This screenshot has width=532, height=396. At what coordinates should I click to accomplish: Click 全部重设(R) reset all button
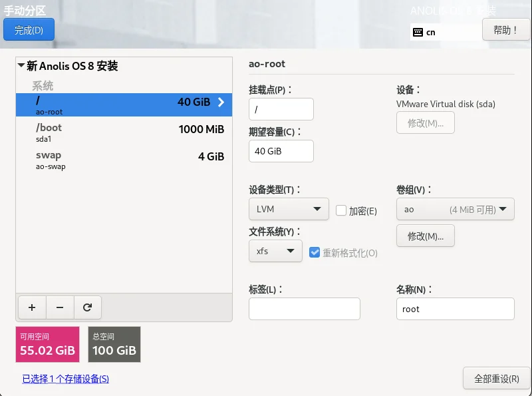(496, 378)
